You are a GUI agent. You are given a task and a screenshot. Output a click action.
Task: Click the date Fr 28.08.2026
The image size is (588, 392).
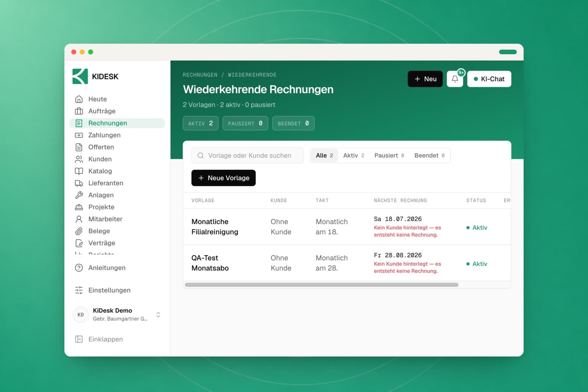click(x=398, y=255)
